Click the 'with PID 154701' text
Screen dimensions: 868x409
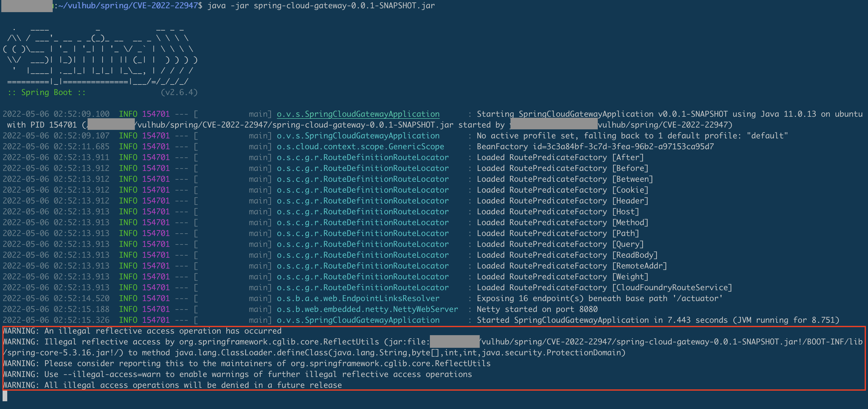click(x=42, y=125)
